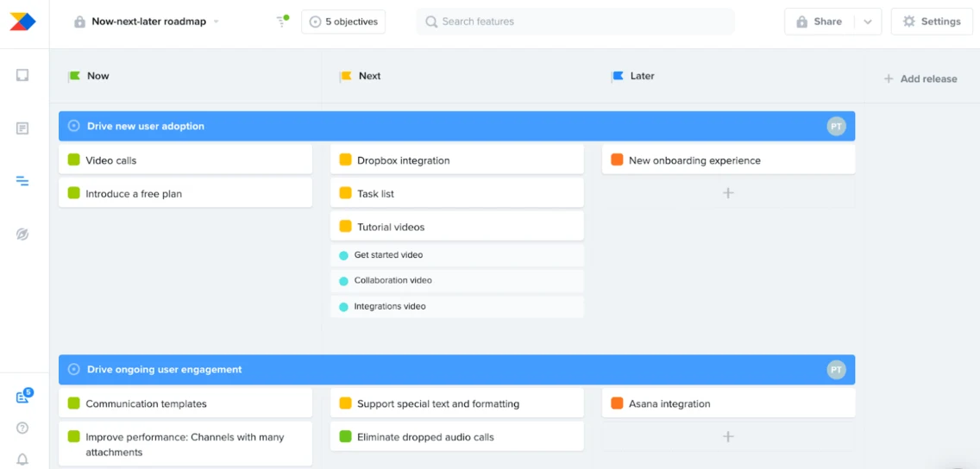
Task: Open the help question mark icon
Action: tap(22, 428)
